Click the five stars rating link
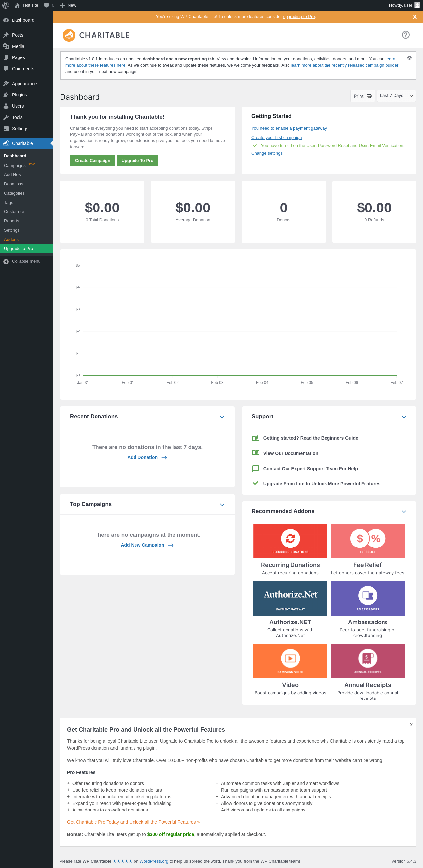 122,861
